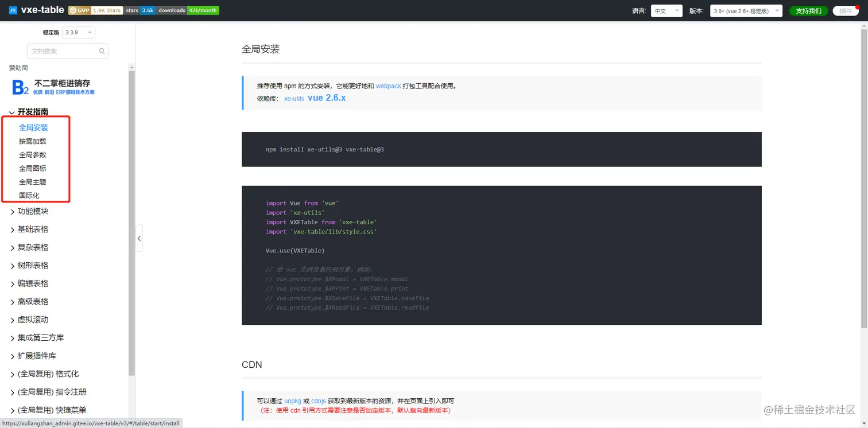Select 按需加载 in the sidebar
This screenshot has width=868, height=428.
click(x=33, y=141)
